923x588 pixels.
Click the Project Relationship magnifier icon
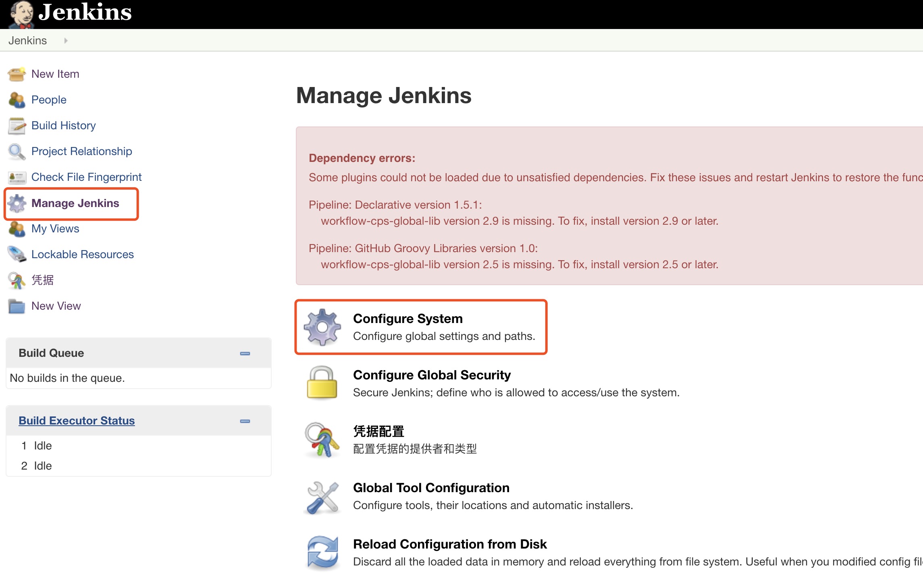pyautogui.click(x=17, y=151)
